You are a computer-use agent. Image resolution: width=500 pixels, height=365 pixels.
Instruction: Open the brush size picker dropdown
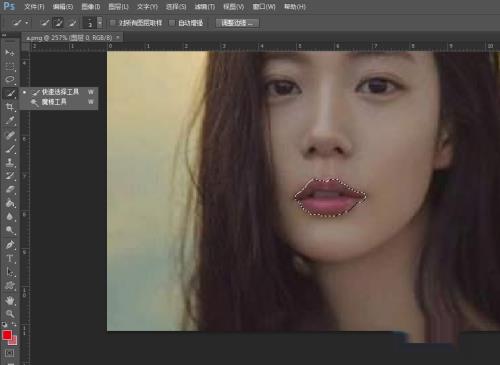pyautogui.click(x=100, y=23)
